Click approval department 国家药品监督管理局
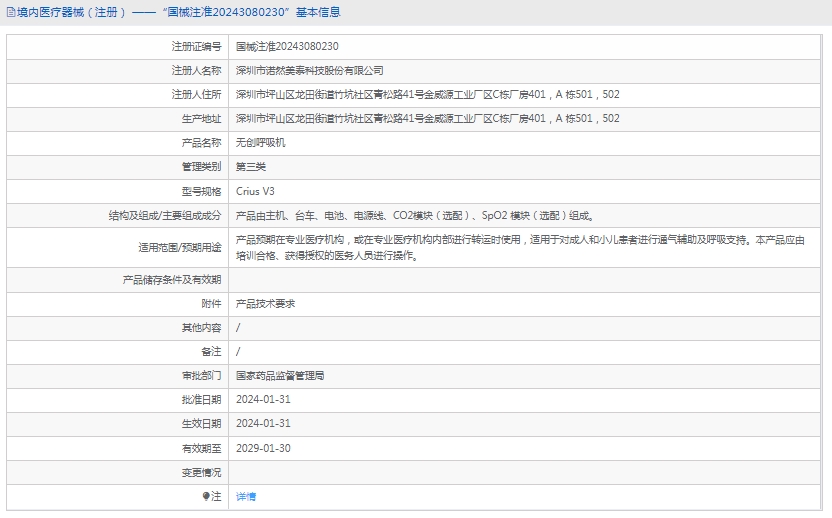Image resolution: width=832 pixels, height=518 pixels. [x=280, y=376]
